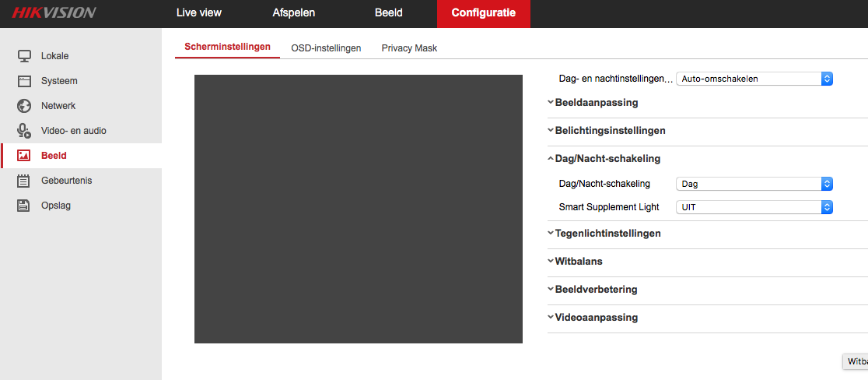Open Video- en audio settings

74,131
